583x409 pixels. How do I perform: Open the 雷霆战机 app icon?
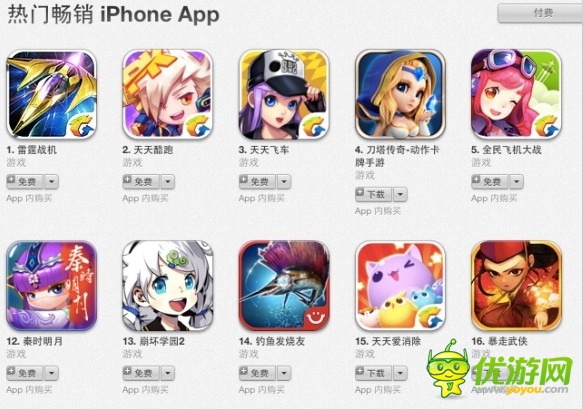point(51,94)
